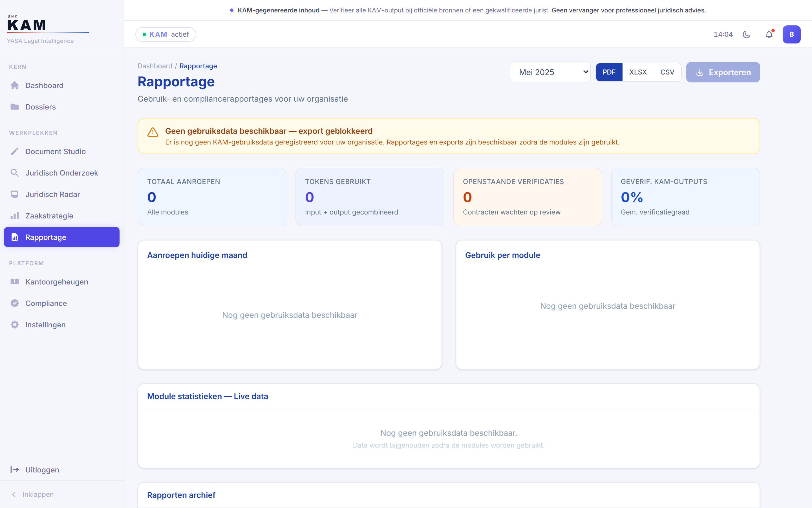812x508 pixels.
Task: Open Compliance from the sidebar
Action: pos(62,303)
